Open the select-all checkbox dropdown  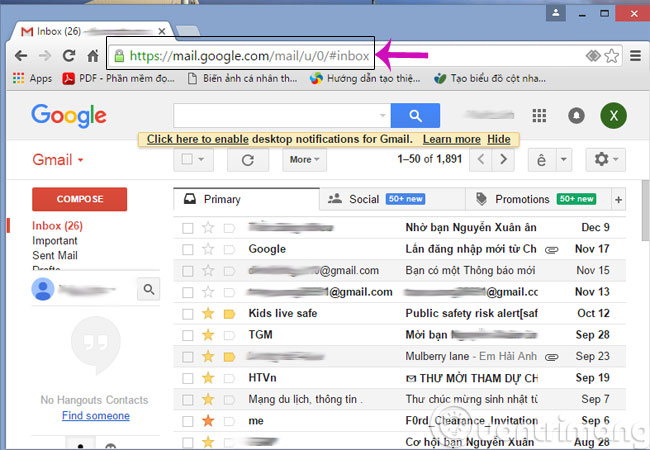pos(201,159)
